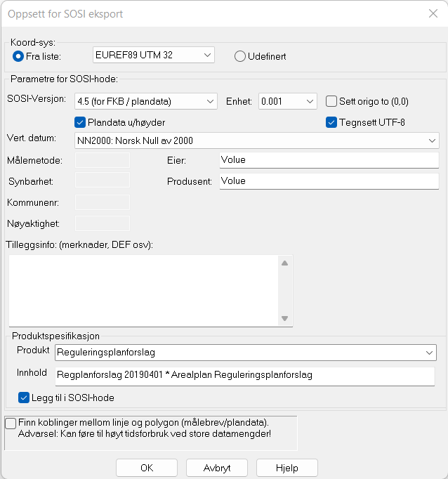Click the Tilleggsinfo scrollbar down arrow
Screen dimensions: 448x479
click(284, 318)
